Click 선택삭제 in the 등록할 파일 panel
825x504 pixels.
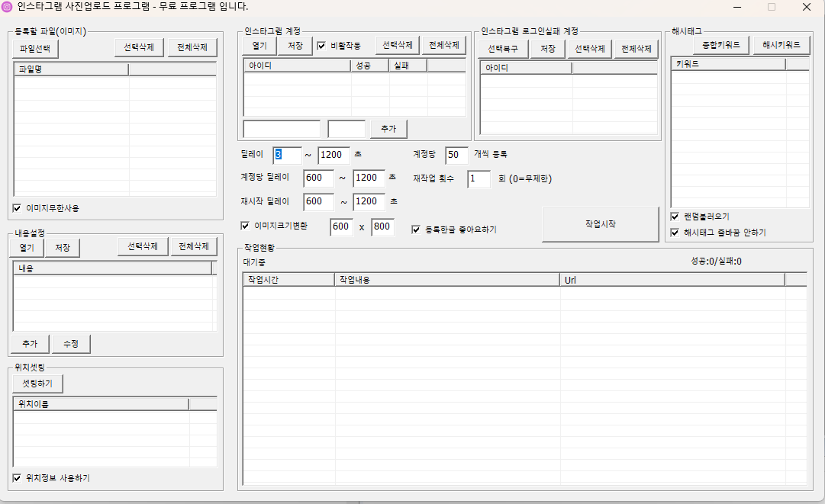pyautogui.click(x=139, y=47)
